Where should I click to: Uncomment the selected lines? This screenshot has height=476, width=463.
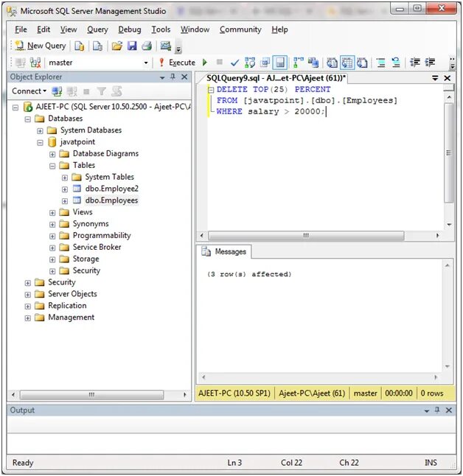pyautogui.click(x=396, y=63)
